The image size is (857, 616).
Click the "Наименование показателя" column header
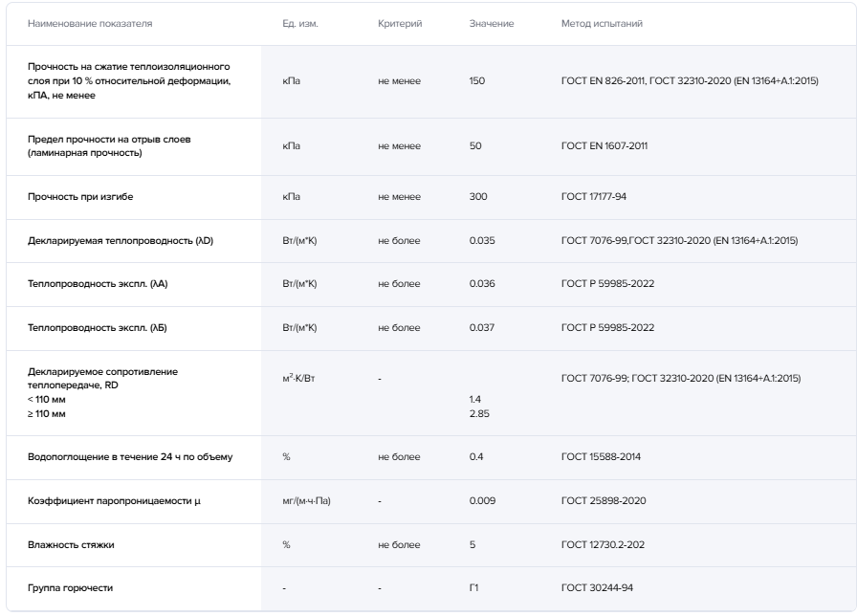pyautogui.click(x=90, y=22)
